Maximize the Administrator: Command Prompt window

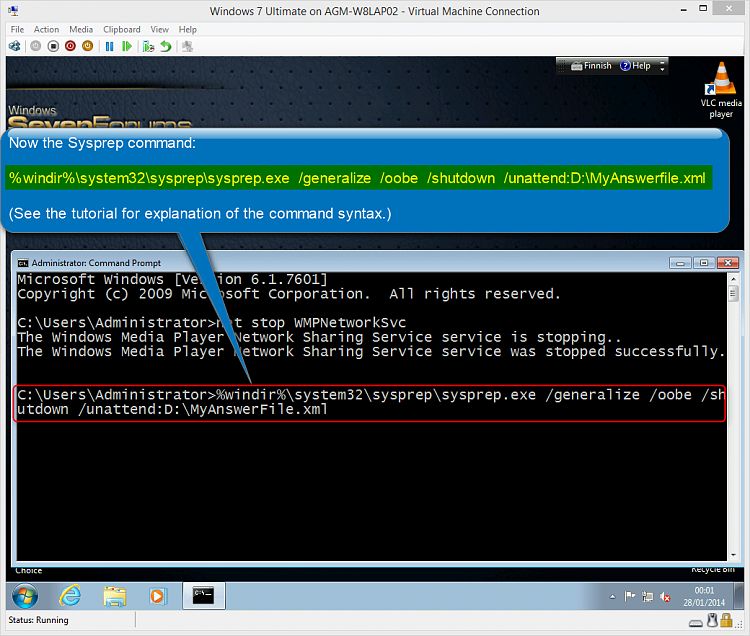(x=704, y=263)
